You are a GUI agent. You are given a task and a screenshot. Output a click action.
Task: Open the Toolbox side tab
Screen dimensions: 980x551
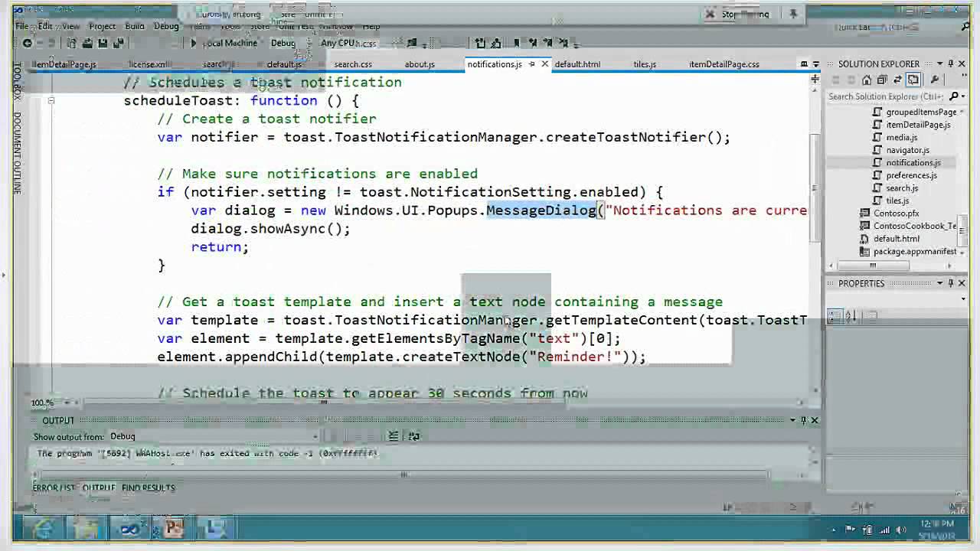(18, 80)
